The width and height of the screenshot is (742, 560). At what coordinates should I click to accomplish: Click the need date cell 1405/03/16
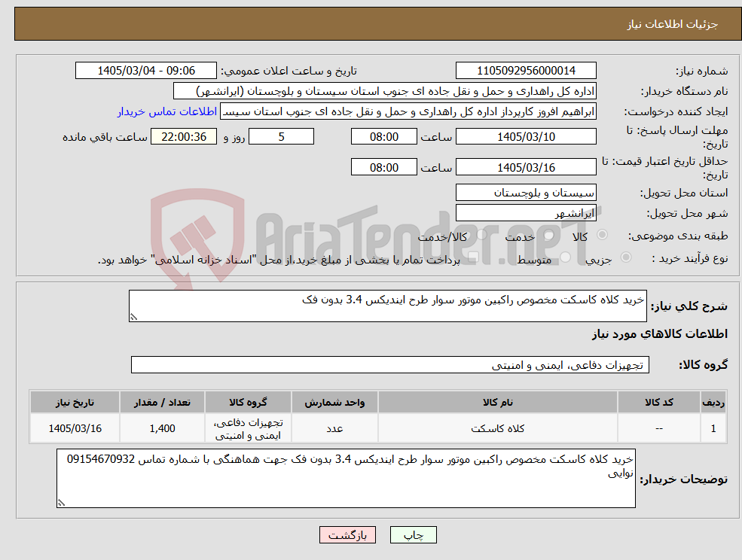point(75,428)
